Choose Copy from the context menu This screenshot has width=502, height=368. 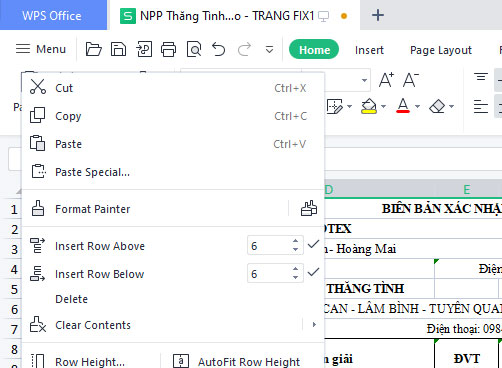173,116
